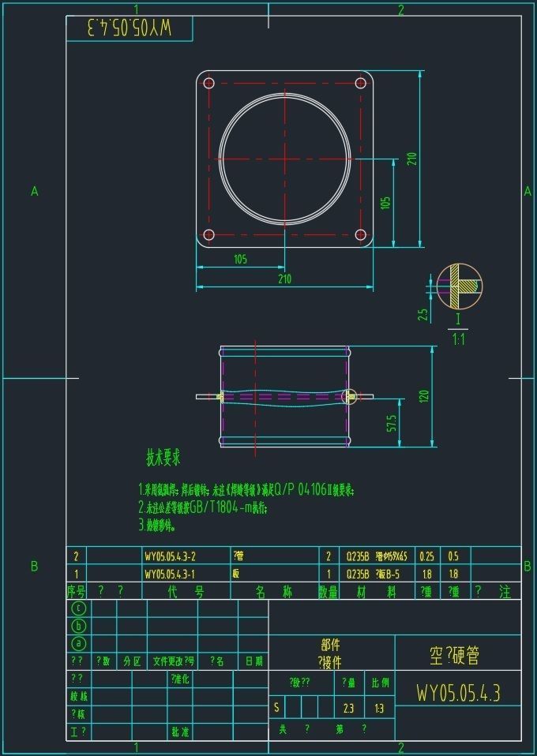Select revision marker circle b

[79, 626]
